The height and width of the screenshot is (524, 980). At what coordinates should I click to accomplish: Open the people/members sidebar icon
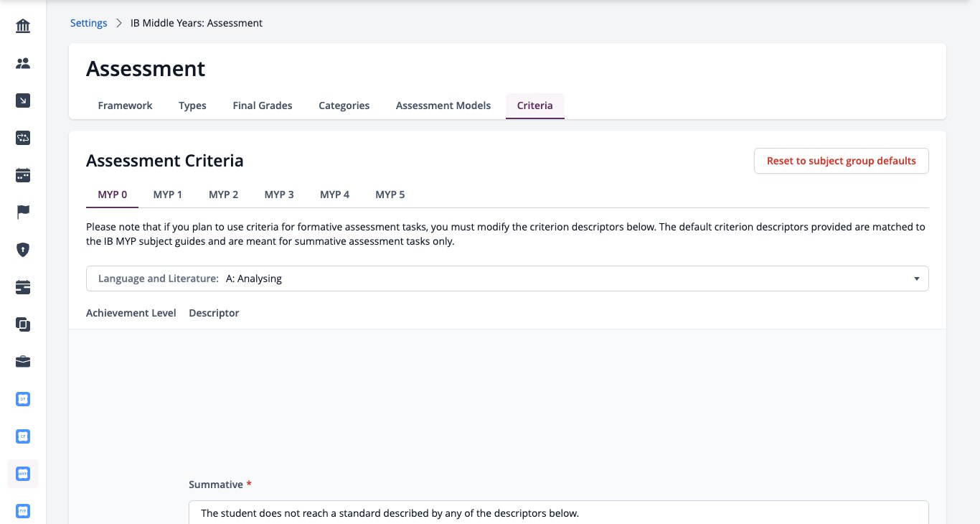point(23,64)
